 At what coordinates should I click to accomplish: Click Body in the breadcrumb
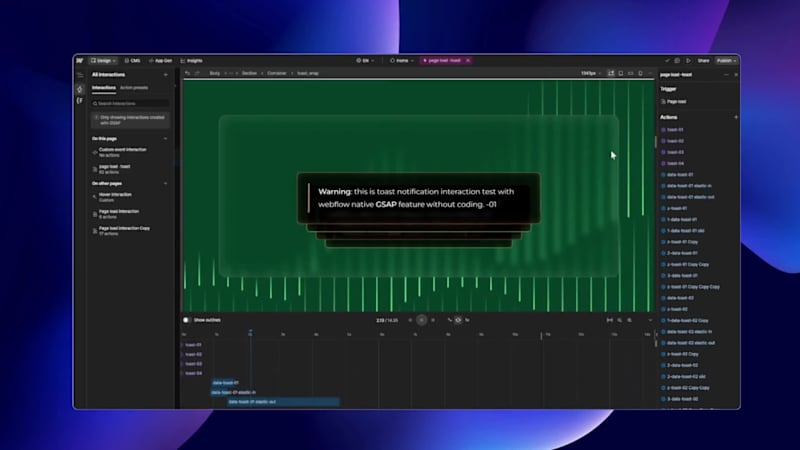click(x=215, y=73)
